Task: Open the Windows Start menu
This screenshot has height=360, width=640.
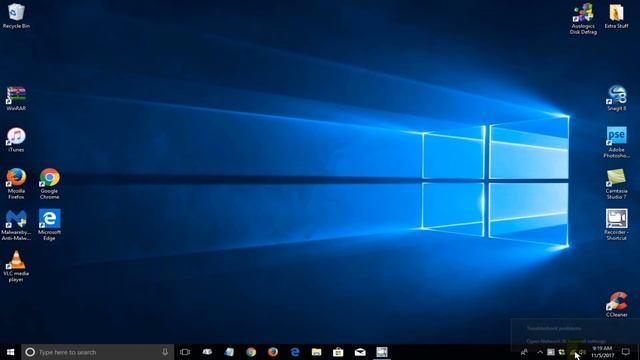Action: click(x=10, y=352)
